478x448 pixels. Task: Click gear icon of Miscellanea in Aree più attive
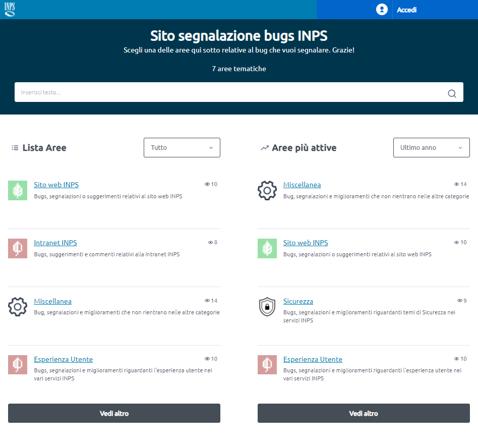coord(267,190)
